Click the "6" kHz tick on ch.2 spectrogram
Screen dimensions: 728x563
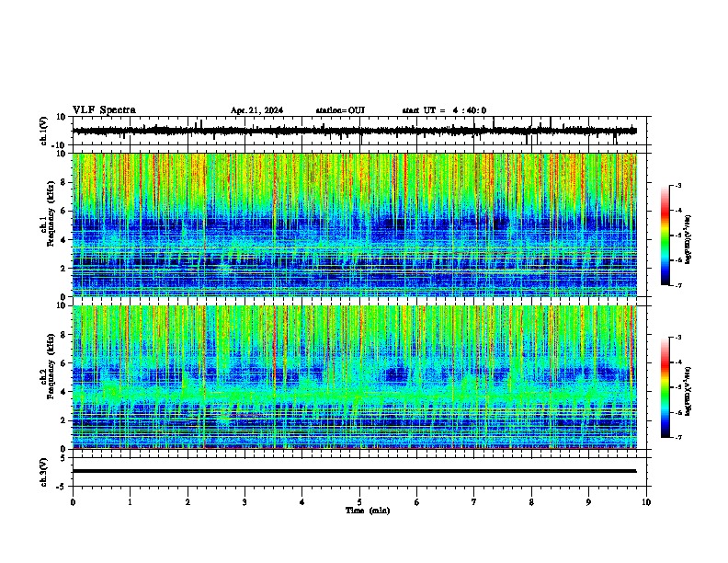coord(64,363)
